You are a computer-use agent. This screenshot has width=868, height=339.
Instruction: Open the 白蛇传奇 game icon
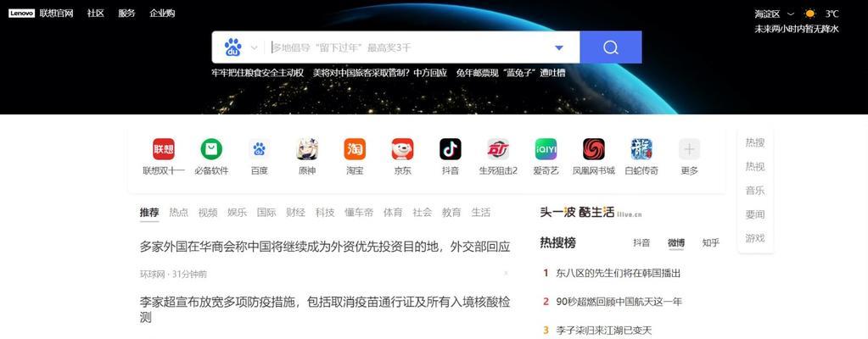point(641,149)
